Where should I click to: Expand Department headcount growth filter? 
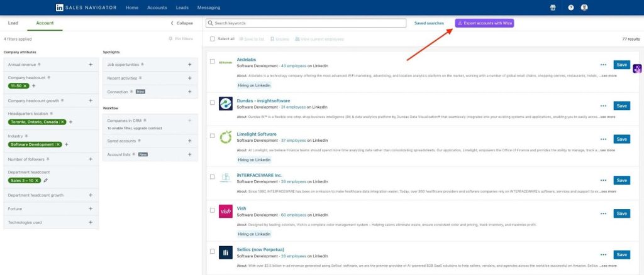pos(91,195)
